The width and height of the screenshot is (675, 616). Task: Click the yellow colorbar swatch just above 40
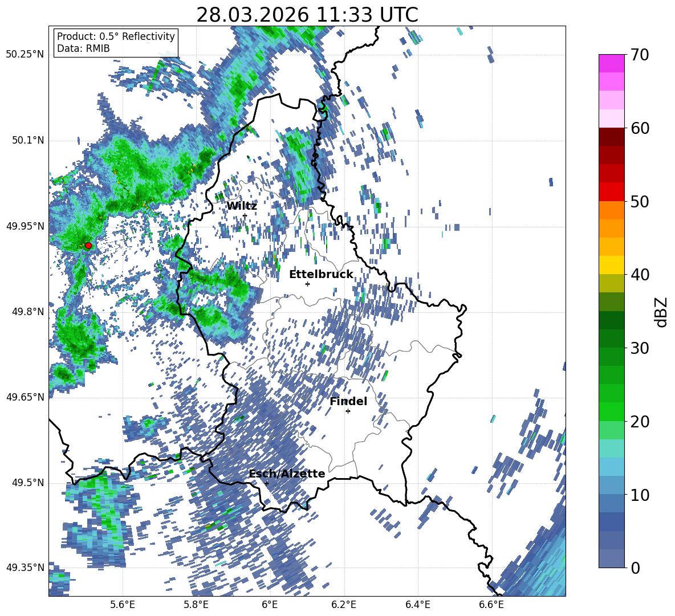pos(611,265)
